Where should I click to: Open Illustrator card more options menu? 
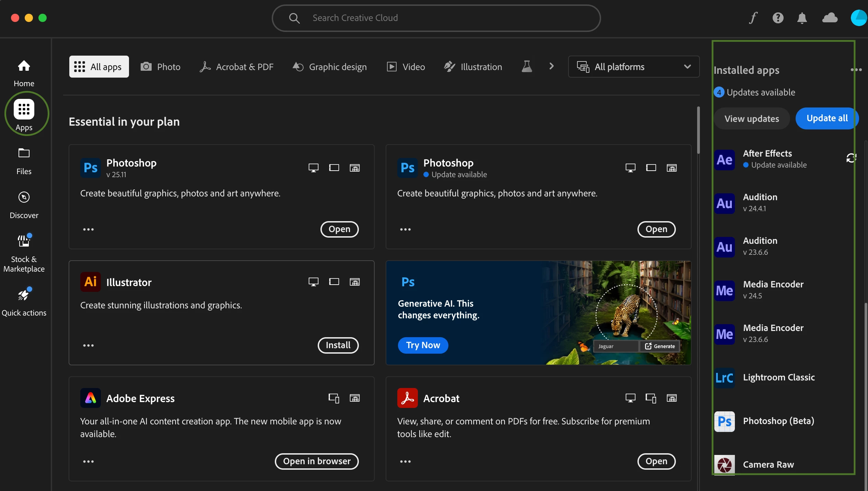click(88, 345)
